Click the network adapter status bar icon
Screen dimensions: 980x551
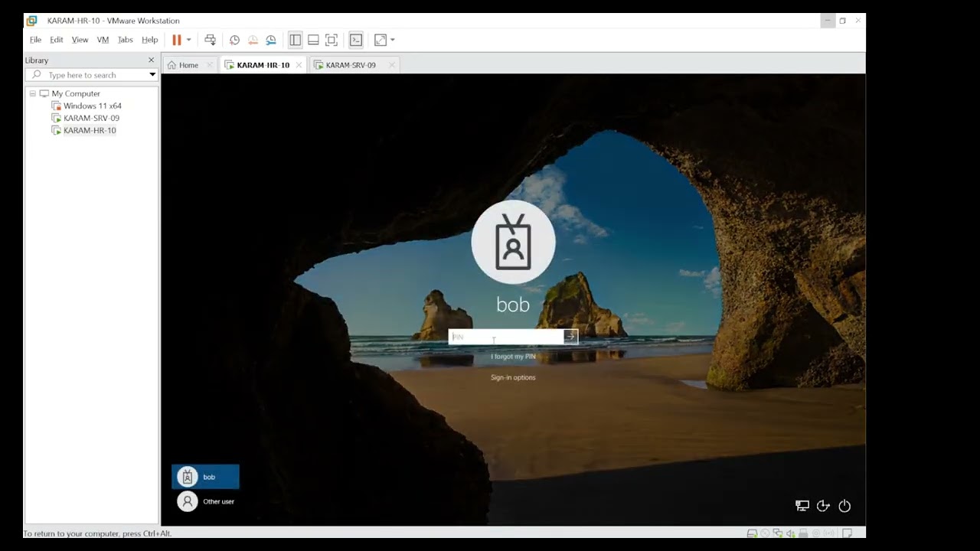point(778,533)
